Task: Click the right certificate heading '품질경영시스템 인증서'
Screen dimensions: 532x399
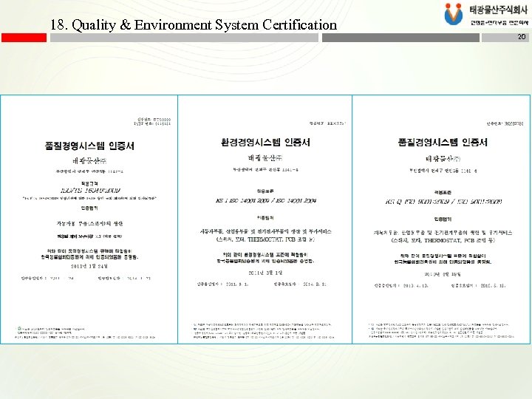Action: [443, 142]
